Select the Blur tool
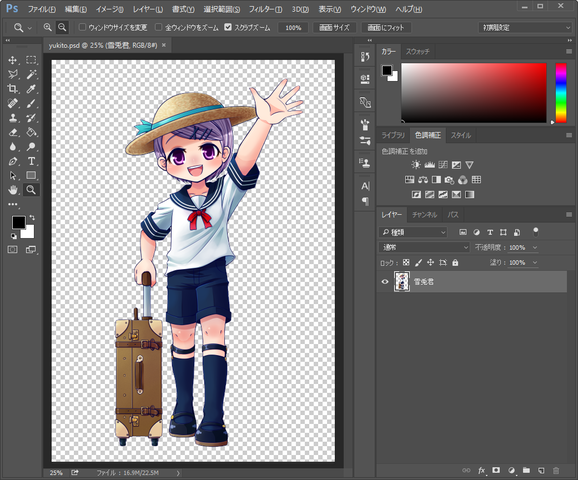578x480 pixels. click(13, 147)
